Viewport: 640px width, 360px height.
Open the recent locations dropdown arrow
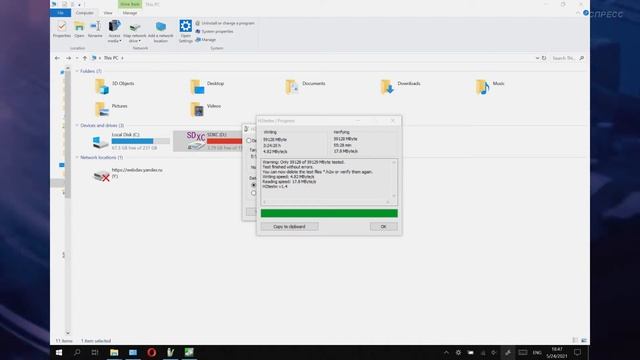77,58
